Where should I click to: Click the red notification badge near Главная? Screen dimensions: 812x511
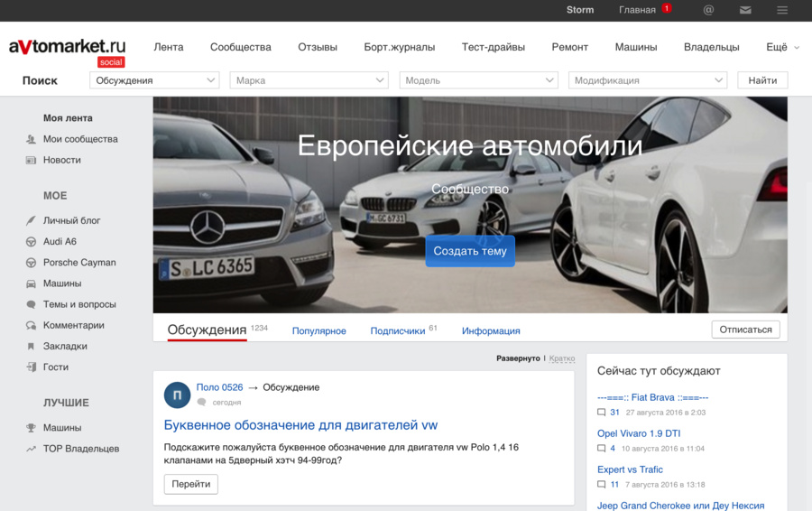(667, 8)
